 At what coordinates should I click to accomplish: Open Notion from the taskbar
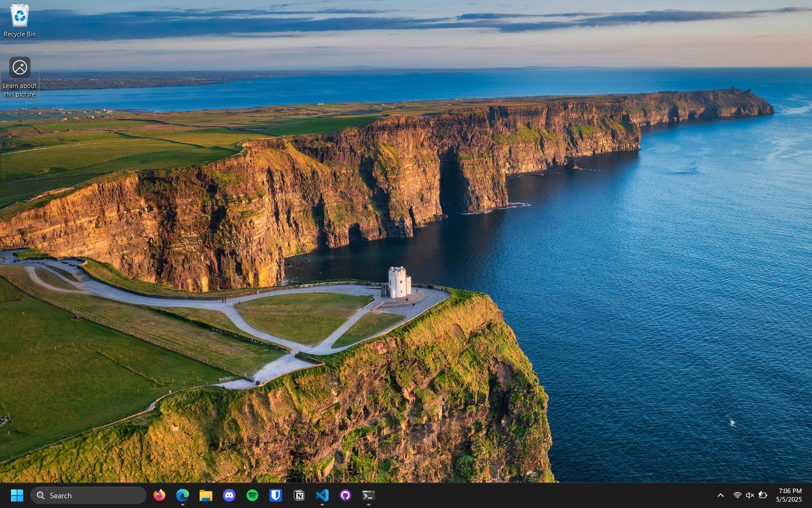[299, 495]
